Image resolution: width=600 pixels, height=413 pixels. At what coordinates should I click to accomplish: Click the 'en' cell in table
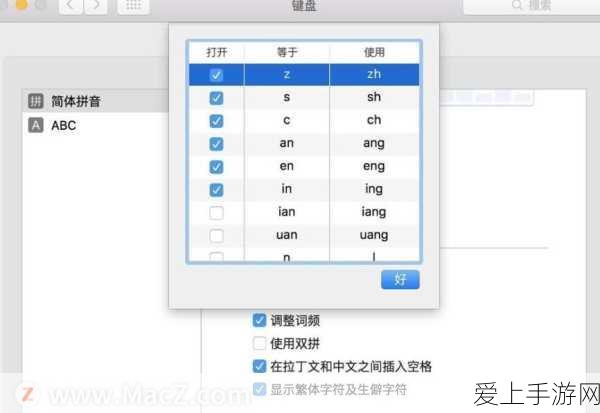pos(287,166)
